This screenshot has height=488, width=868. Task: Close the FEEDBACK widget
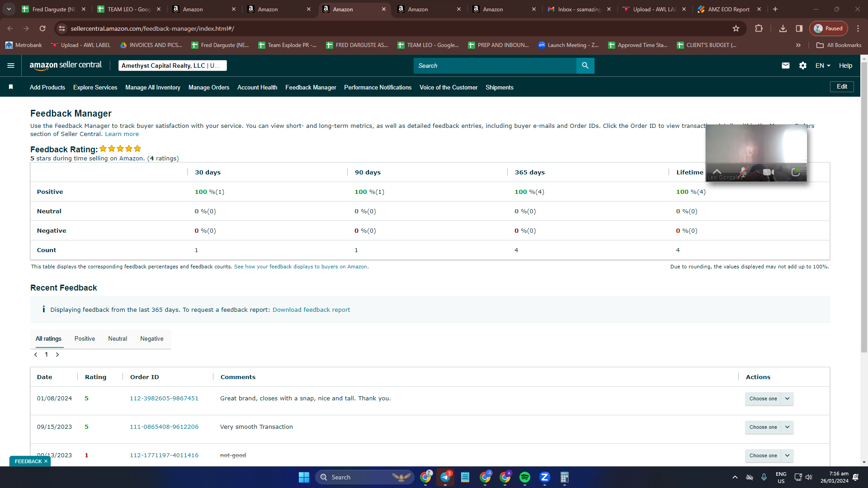46,461
